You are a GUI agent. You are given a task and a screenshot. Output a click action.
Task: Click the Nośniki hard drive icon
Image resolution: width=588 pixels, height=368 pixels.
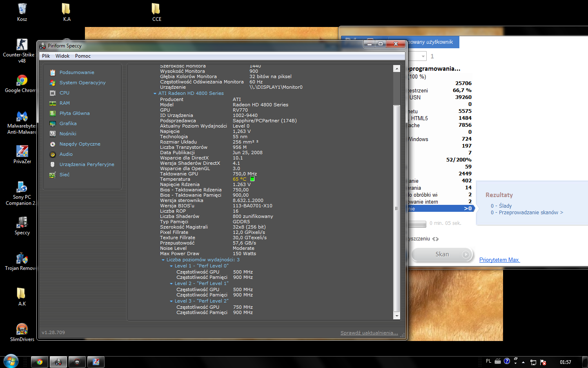52,134
